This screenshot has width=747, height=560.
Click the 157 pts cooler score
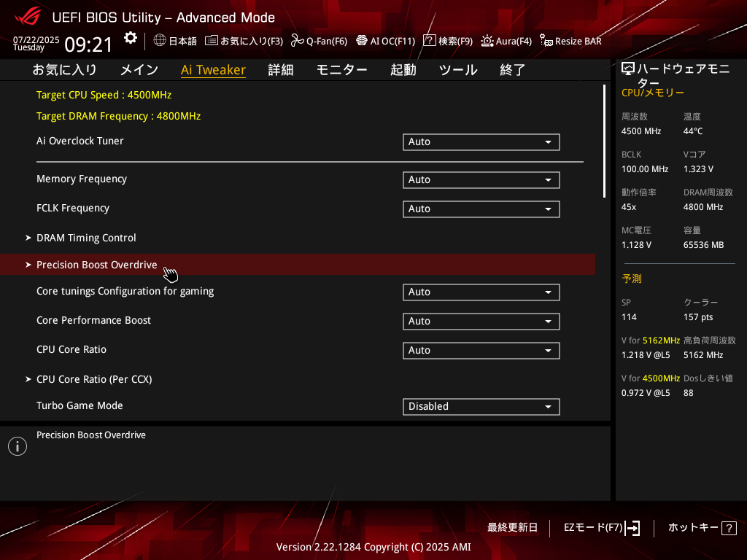[x=698, y=317]
